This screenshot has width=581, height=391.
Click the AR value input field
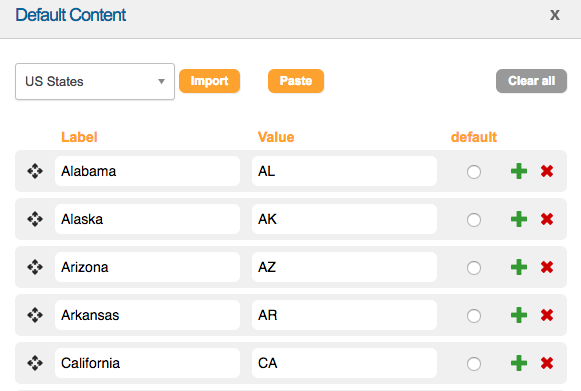coord(344,315)
